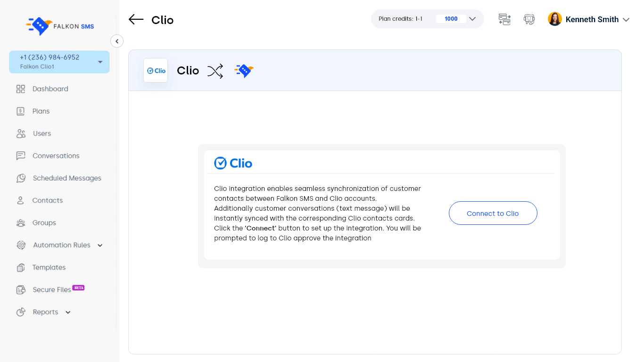This screenshot has width=644, height=362.
Task: Open Conversations
Action: click(56, 156)
